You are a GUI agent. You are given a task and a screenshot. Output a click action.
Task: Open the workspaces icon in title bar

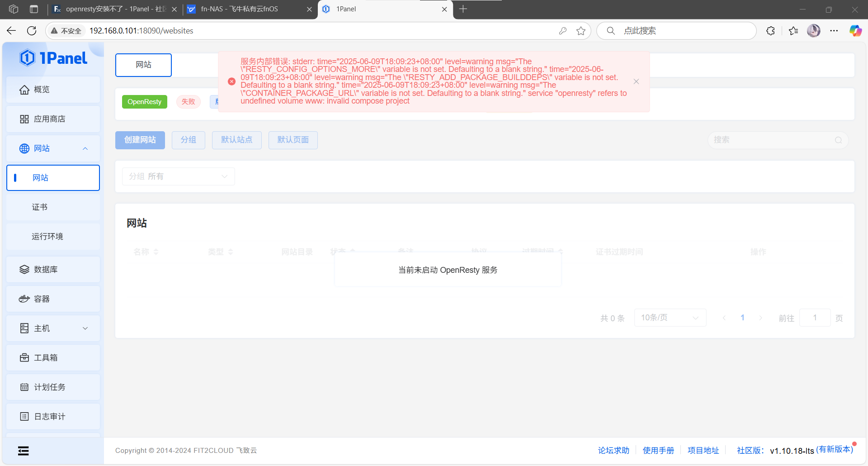14,9
